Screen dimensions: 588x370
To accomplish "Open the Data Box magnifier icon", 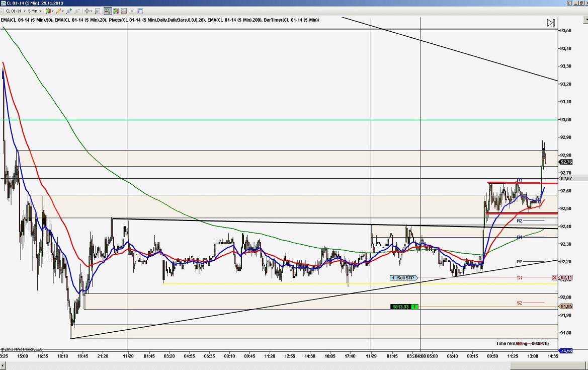I will click(x=97, y=11).
